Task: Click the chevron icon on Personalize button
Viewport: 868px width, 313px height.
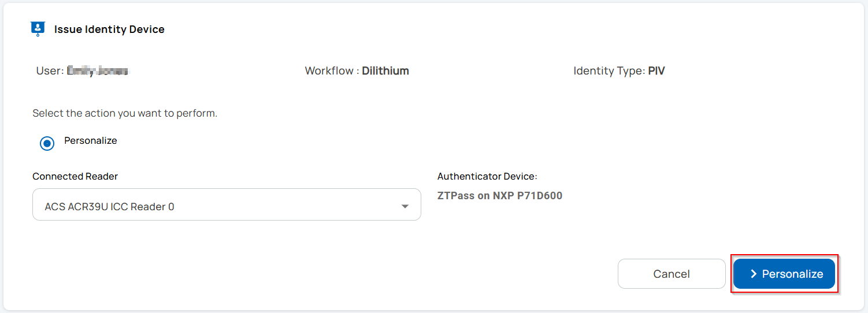Action: point(754,274)
